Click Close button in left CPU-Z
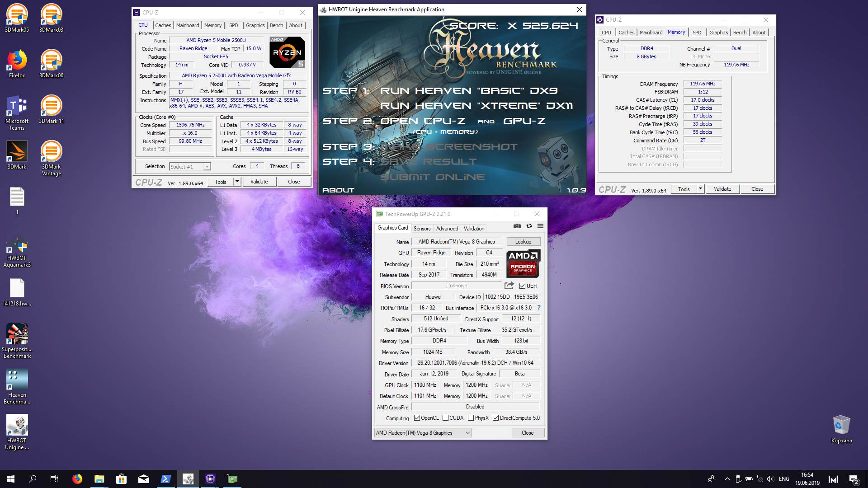 [x=294, y=182]
